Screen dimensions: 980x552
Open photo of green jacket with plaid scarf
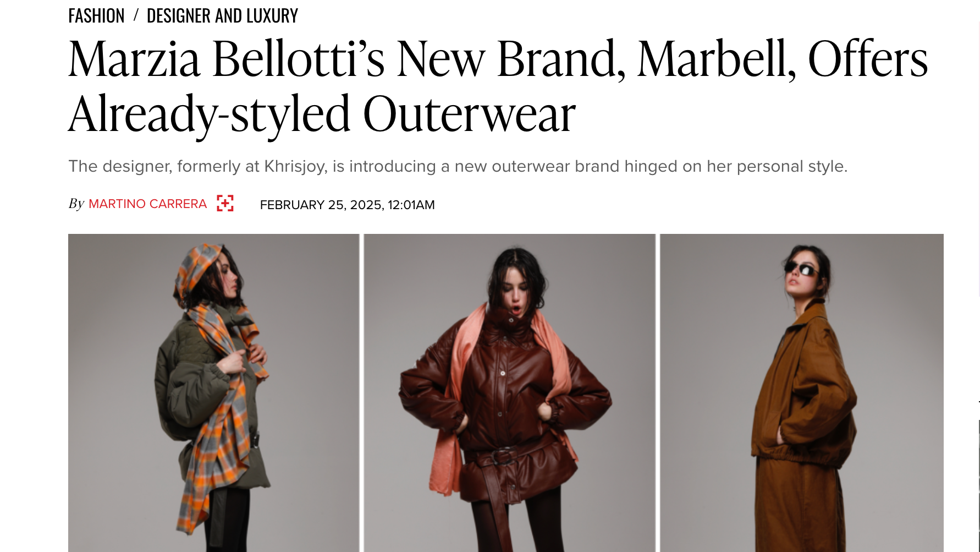coord(213,393)
